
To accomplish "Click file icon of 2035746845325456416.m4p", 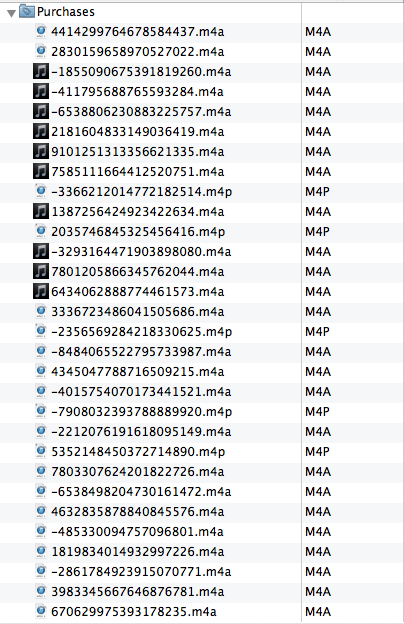I will point(41,231).
